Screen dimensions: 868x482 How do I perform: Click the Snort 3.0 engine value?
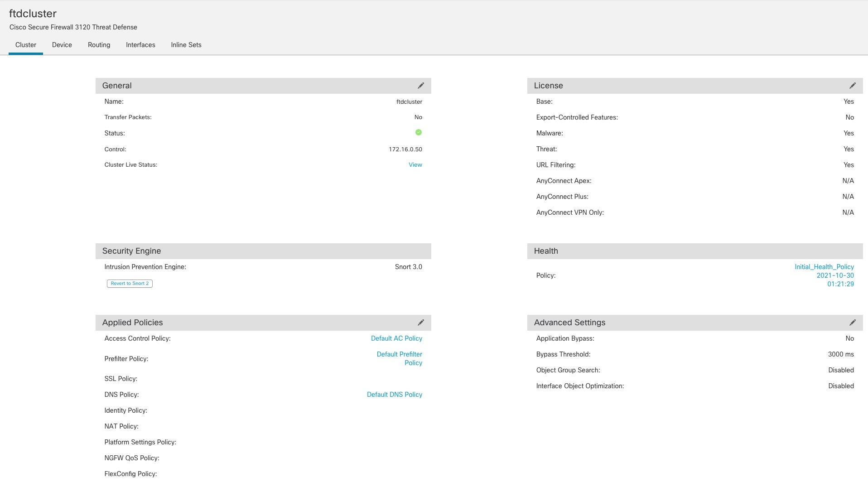[x=409, y=267]
